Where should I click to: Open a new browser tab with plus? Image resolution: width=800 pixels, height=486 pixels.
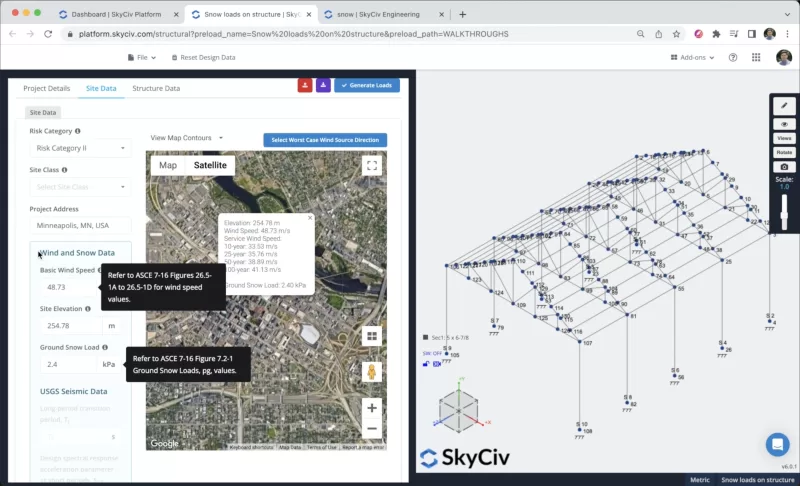tap(462, 14)
